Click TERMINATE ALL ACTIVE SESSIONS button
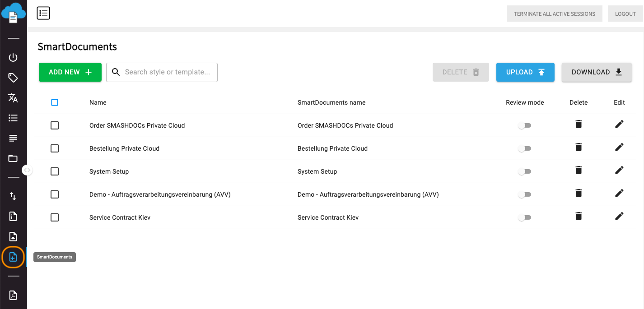 555,14
